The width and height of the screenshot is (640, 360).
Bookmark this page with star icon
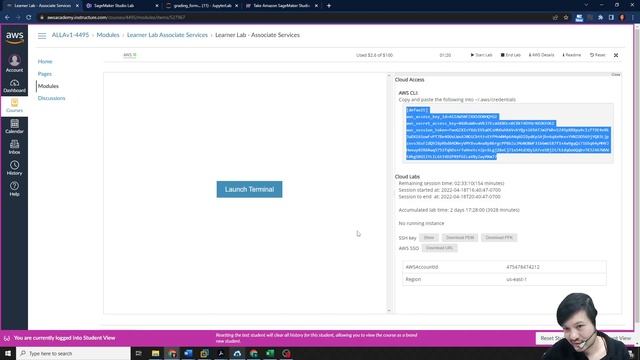pos(566,18)
